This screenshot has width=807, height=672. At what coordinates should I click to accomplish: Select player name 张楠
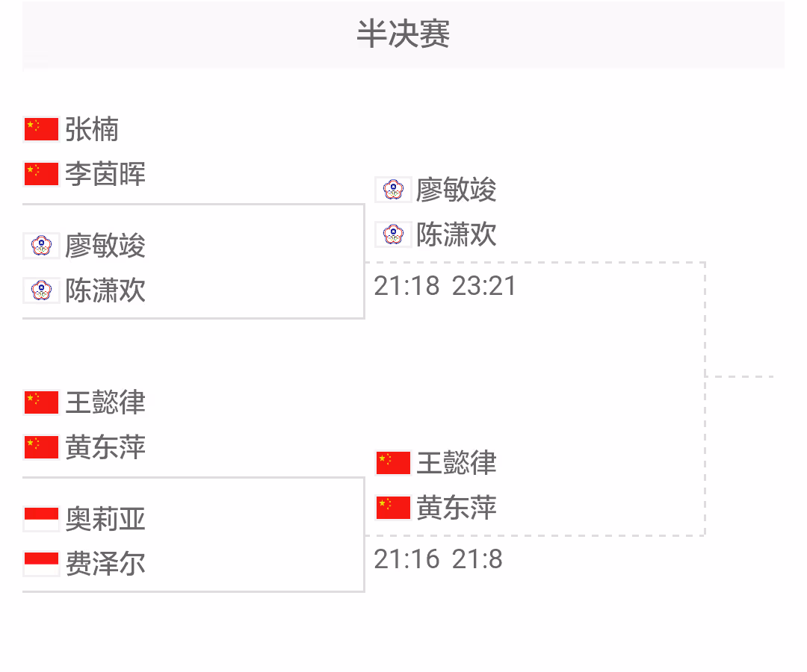click(92, 128)
